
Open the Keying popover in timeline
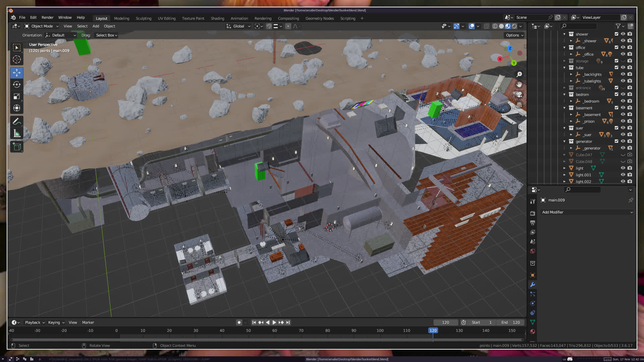(56, 322)
